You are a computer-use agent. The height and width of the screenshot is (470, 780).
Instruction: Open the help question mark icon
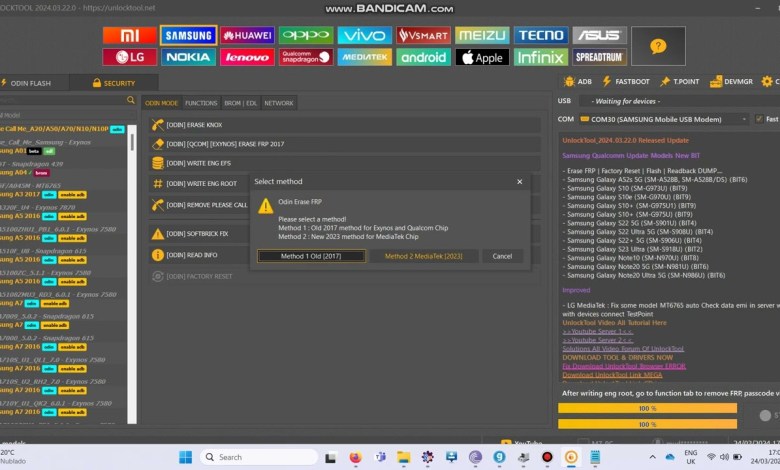pos(657,46)
